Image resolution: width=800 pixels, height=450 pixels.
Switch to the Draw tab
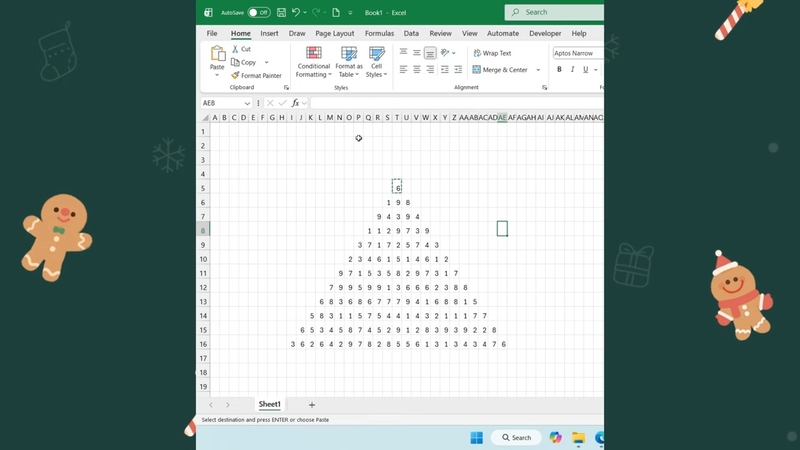coord(297,33)
